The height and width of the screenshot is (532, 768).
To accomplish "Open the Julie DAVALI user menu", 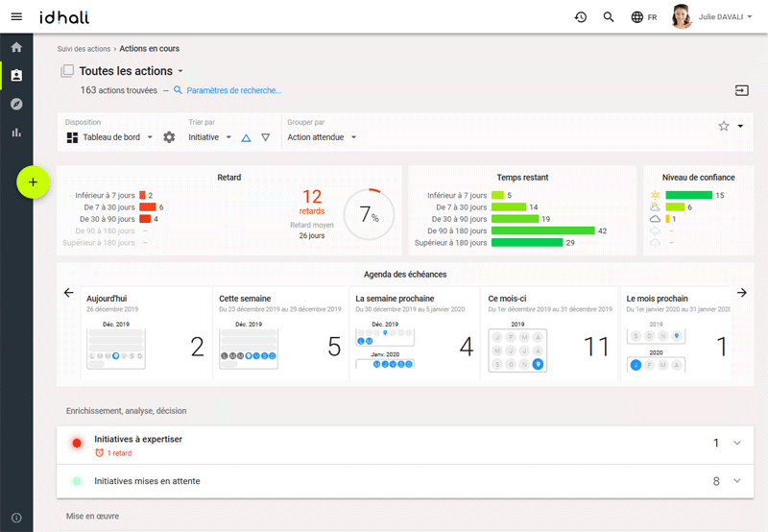I will [x=725, y=16].
